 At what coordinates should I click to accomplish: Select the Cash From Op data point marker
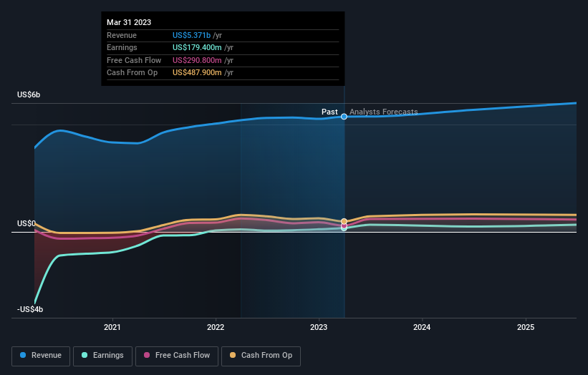coord(344,221)
